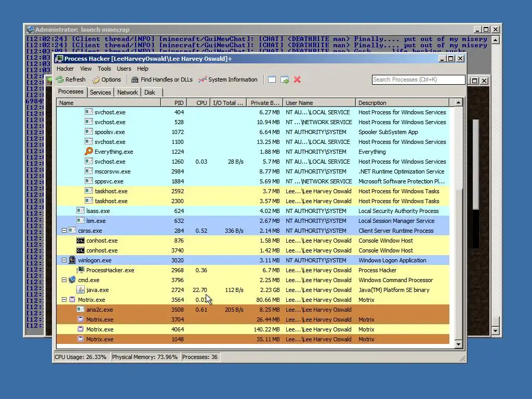This screenshot has height=399, width=532.
Task: Click the Refresh toolbar icon
Action: click(60, 79)
